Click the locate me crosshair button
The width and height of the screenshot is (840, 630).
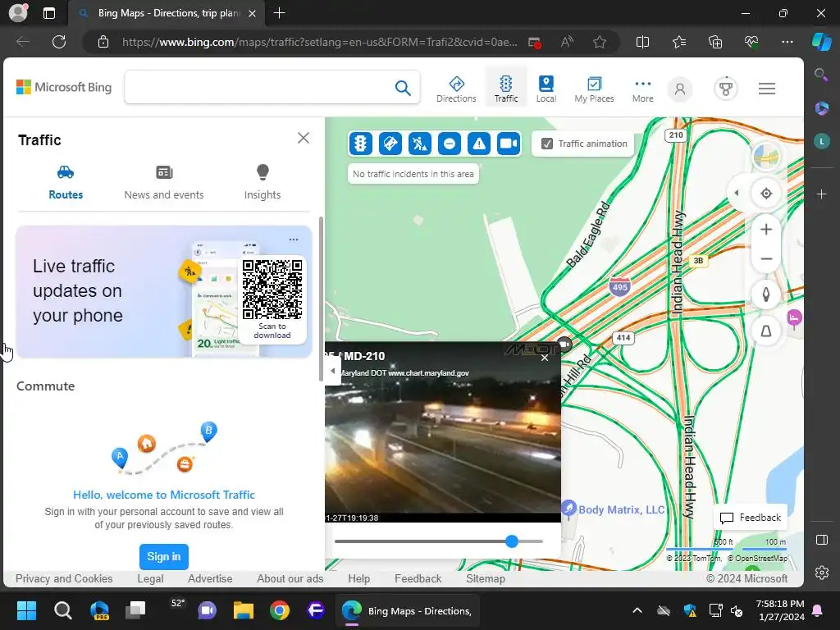[766, 194]
